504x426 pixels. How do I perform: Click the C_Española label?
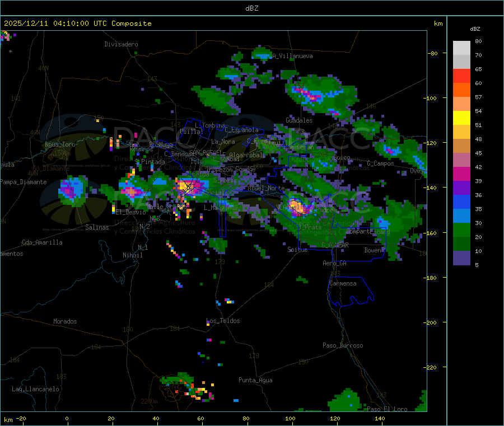tap(241, 130)
